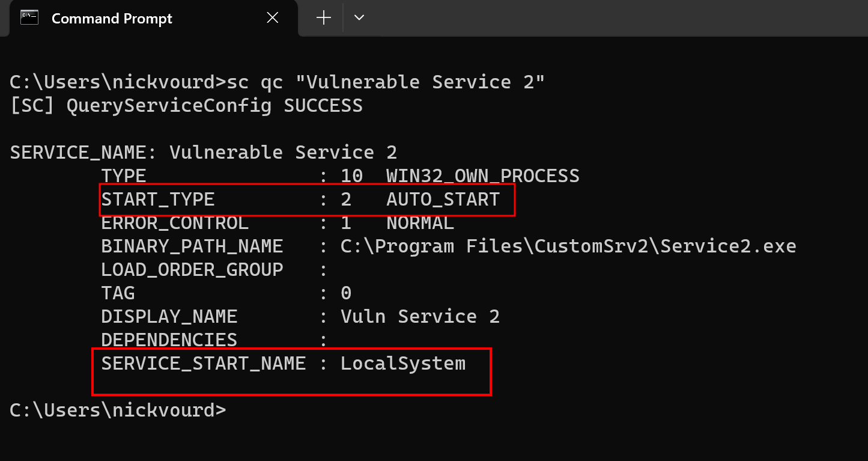Click the NORMAL error control value

420,223
